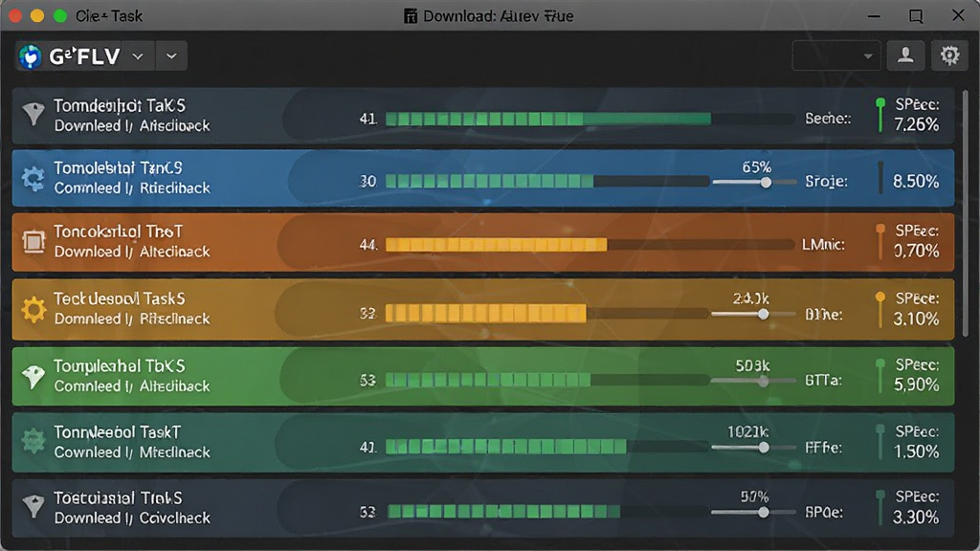Image resolution: width=980 pixels, height=551 pixels.
Task: Click the shield icon in the 7,26% row
Action: 33,115
